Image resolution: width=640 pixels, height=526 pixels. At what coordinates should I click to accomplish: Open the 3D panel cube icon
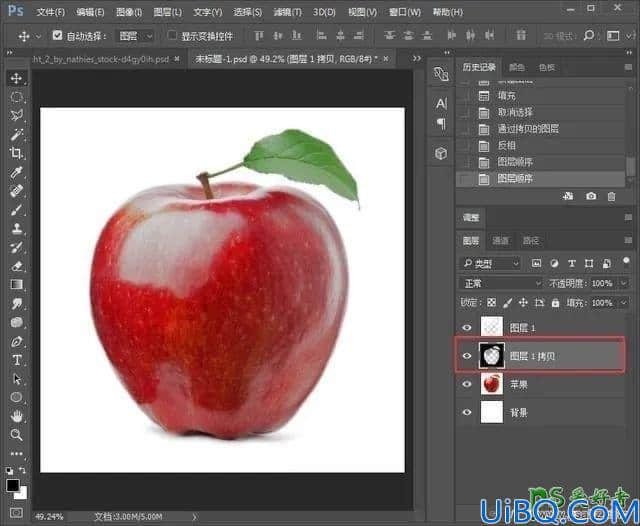pyautogui.click(x=441, y=153)
